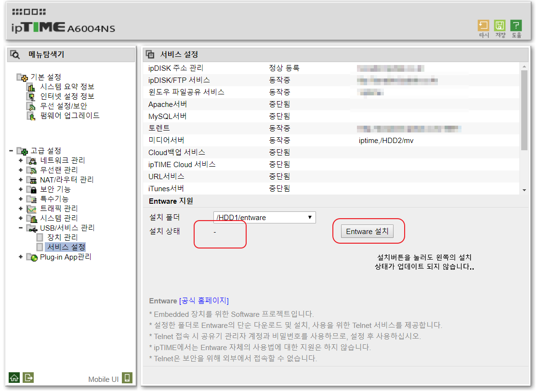This screenshot has height=392, width=540.
Task: Click the 네트워크 관리 icon
Action: pos(32,161)
